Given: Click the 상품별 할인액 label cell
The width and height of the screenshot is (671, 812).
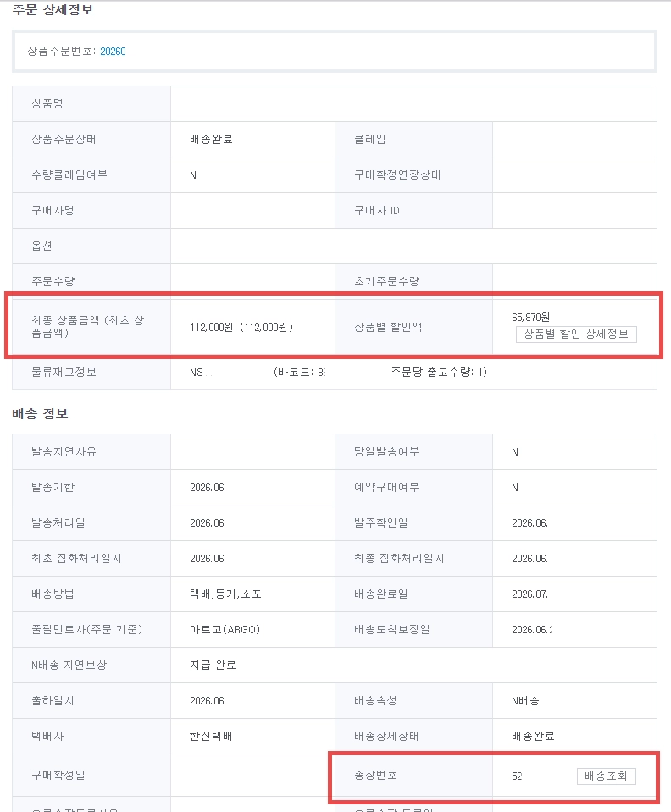Looking at the screenshot, I should pos(413,328).
